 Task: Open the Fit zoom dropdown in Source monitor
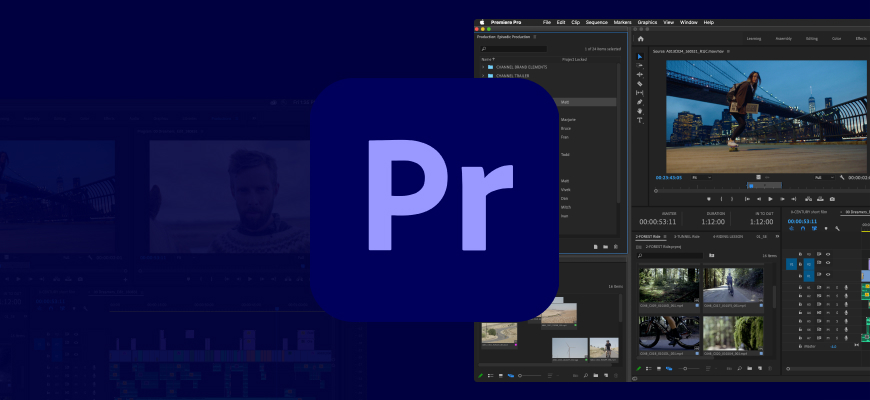tap(701, 178)
